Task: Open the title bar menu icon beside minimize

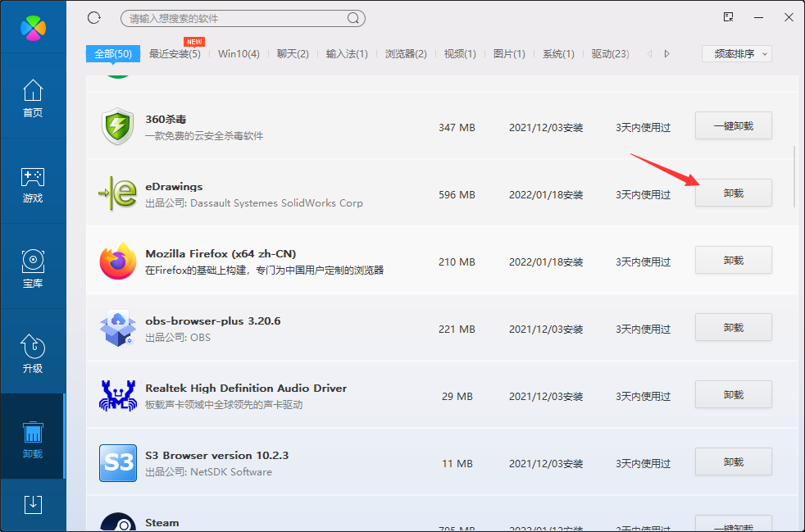Action: point(728,17)
